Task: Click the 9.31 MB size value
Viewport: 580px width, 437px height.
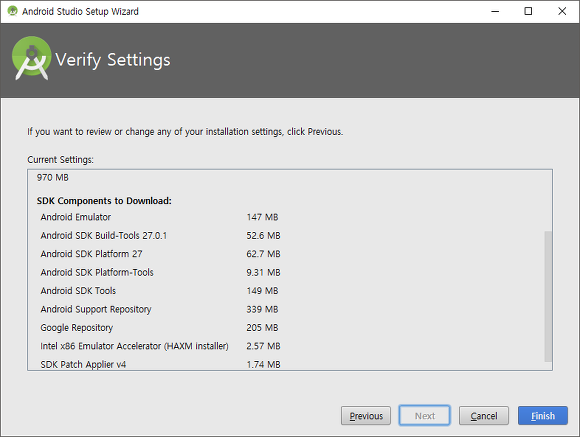Action: [263, 272]
